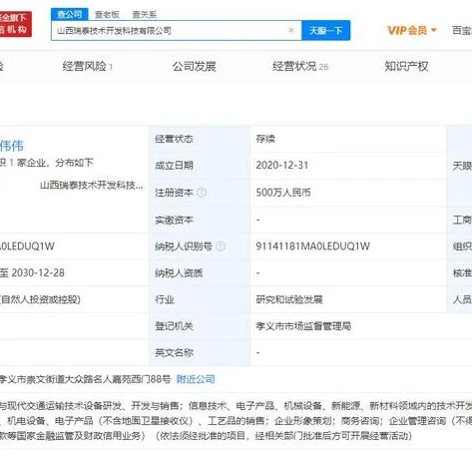Select the 纳税人资质 label cell
Screen dimensions: 472x476
[200, 272]
